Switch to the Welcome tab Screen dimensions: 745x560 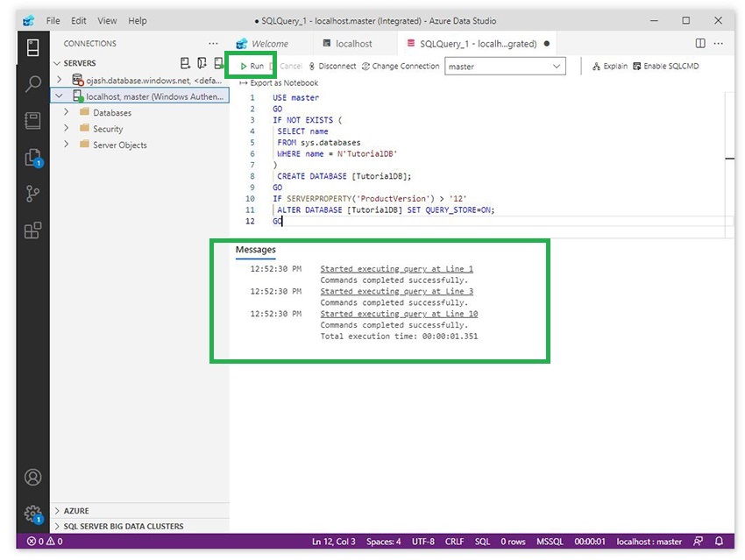point(270,44)
